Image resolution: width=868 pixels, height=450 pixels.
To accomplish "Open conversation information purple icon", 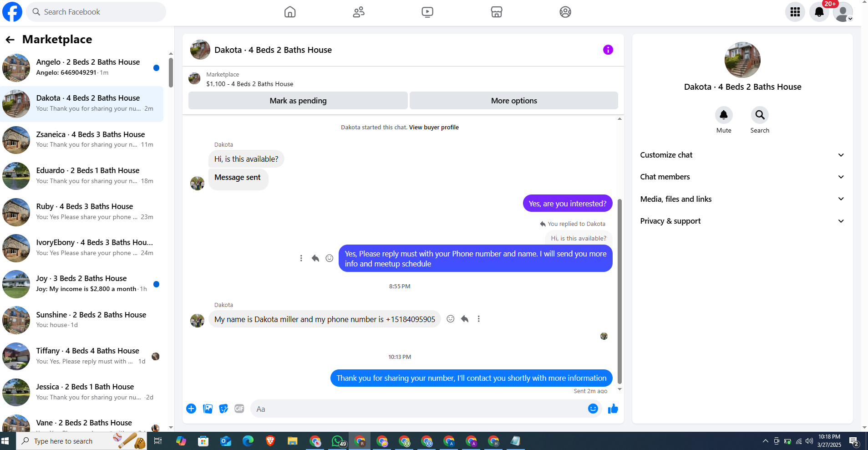I will (x=608, y=50).
